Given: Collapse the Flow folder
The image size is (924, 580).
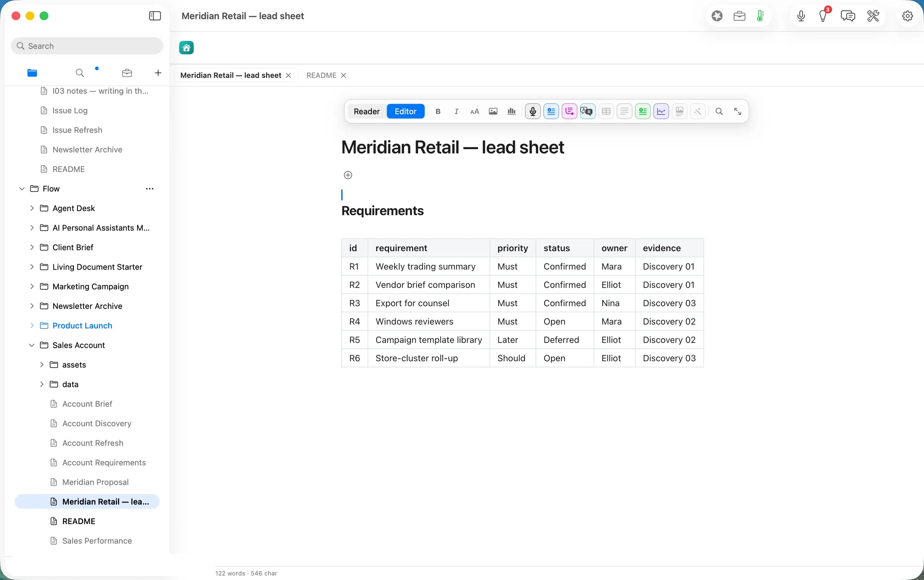Looking at the screenshot, I should tap(22, 189).
